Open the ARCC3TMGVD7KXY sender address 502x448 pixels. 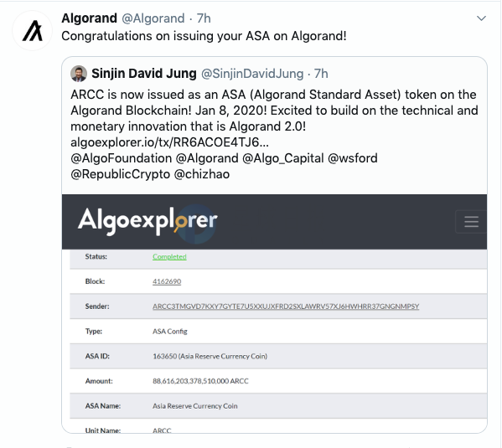[x=286, y=306]
